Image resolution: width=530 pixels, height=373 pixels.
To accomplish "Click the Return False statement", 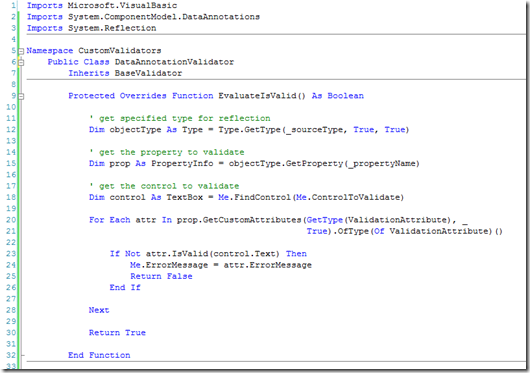I will tap(161, 276).
